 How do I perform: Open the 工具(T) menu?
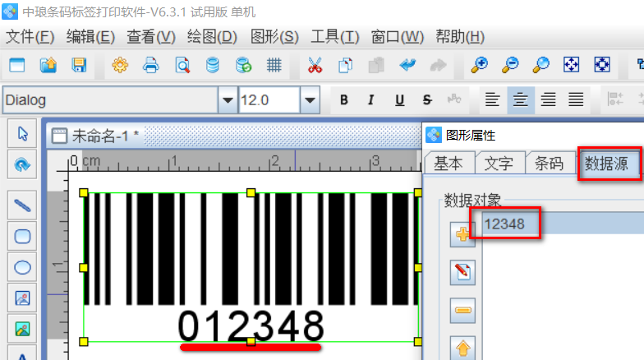(335, 37)
